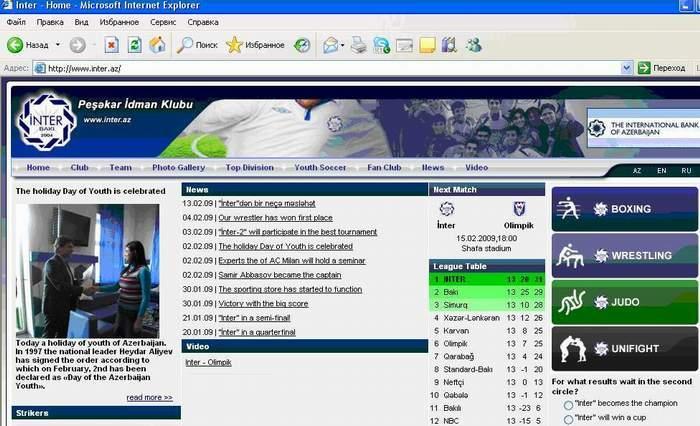The image size is (700, 426).
Task: Follow the 'read more >>' link
Action: click(149, 397)
